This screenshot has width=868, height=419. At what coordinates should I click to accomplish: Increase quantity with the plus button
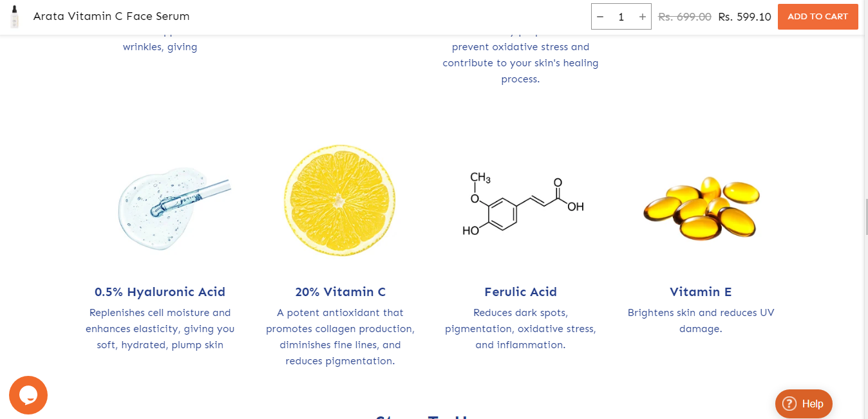pos(642,17)
